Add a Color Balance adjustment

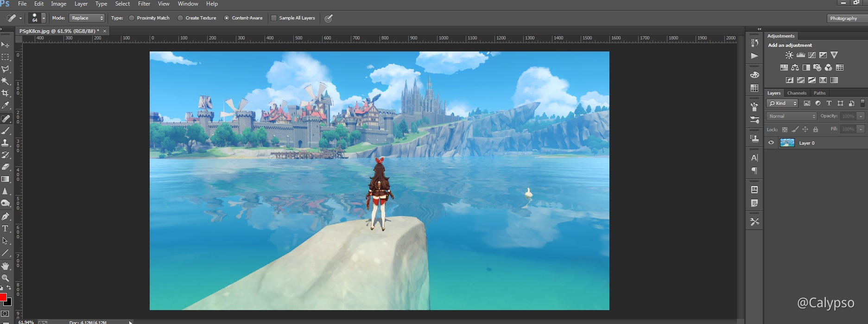795,67
